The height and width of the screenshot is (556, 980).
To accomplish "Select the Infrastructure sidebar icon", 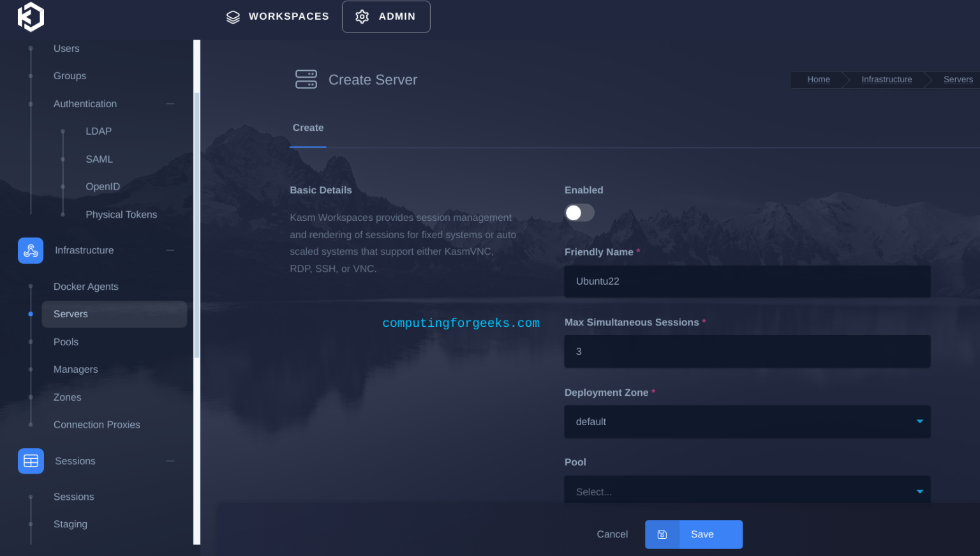I will (31, 250).
